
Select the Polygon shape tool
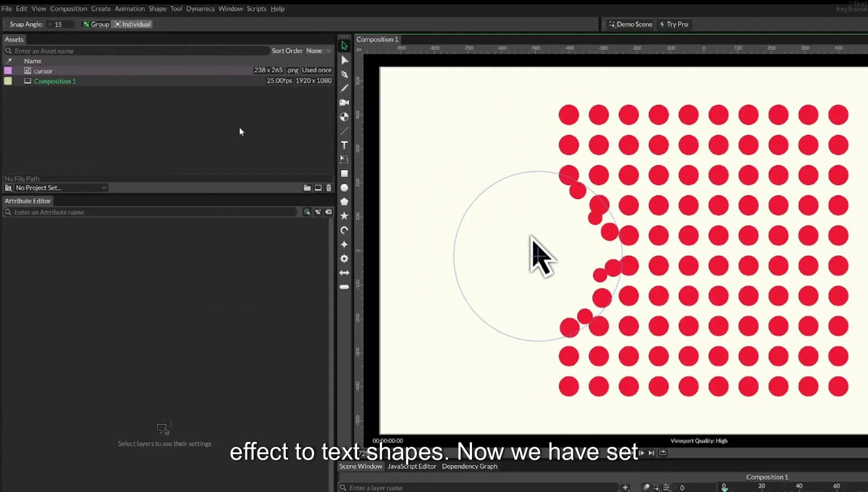coord(344,202)
